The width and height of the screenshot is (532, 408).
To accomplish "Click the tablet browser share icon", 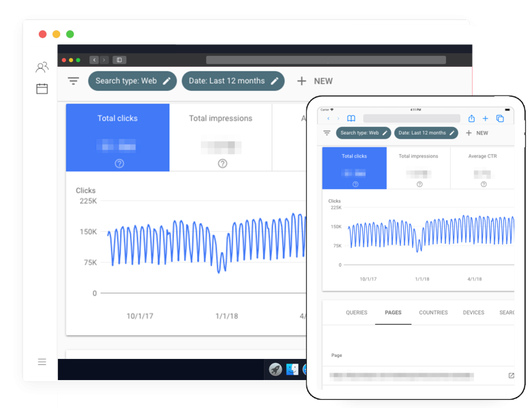I will [471, 119].
